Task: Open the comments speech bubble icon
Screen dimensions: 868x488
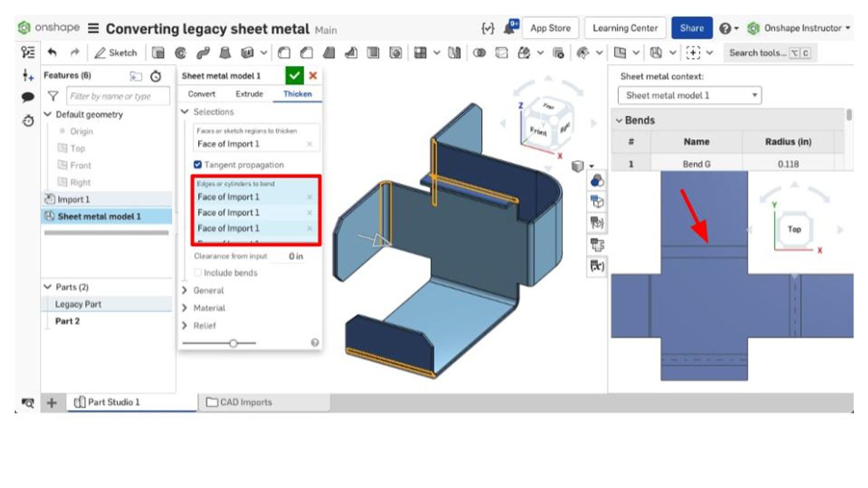Action: (28, 97)
